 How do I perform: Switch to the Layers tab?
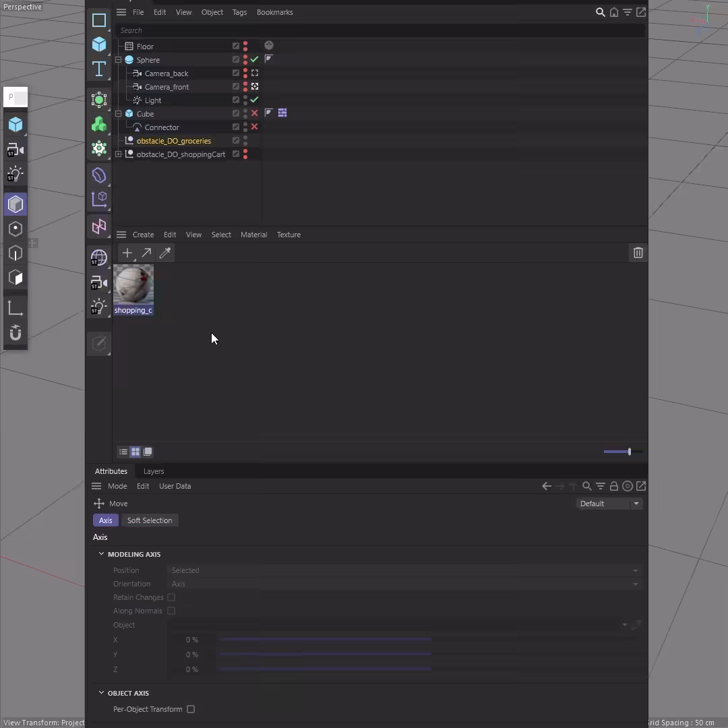tap(154, 471)
